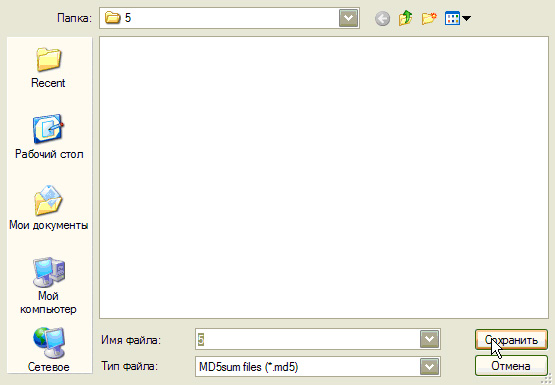Viewport: 555px width, 385px height.
Task: Go to Рабочий стол location
Action: click(x=49, y=137)
